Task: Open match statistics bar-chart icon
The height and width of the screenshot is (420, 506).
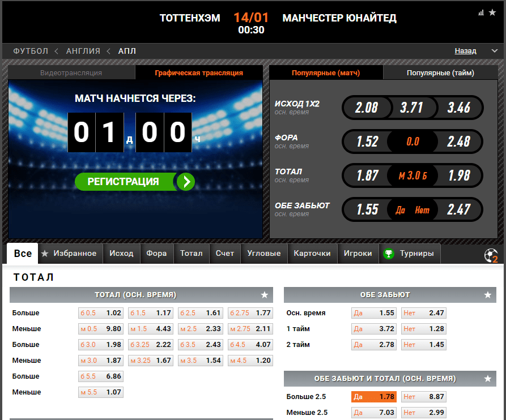Action: pyautogui.click(x=481, y=12)
